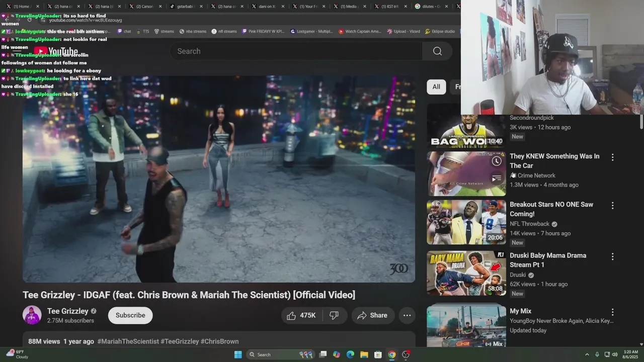Close the '(1) Home' browser tab
This screenshot has width=644, height=362.
pyautogui.click(x=37, y=7)
